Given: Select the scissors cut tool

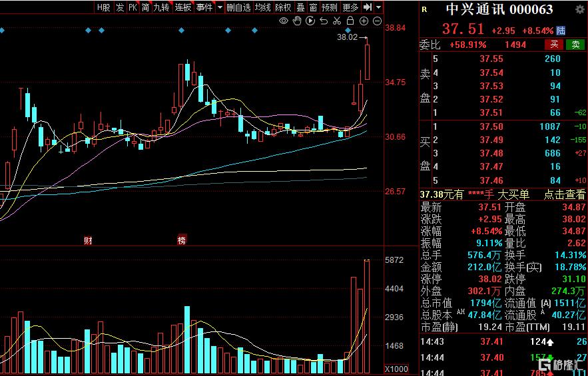Looking at the screenshot, I should tap(337, 21).
